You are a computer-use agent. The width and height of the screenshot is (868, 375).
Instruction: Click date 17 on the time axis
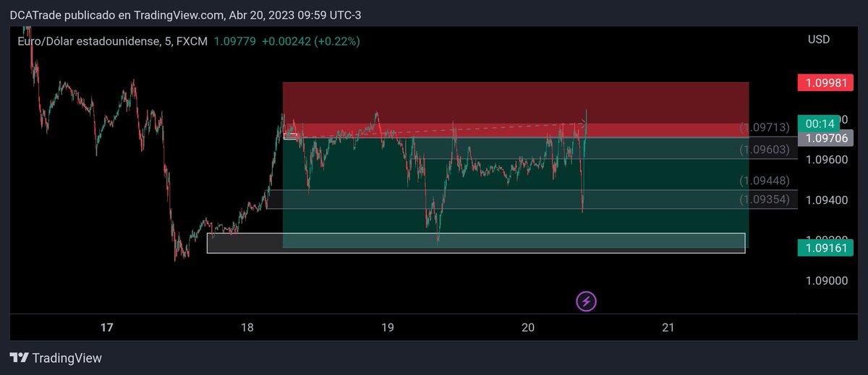[107, 328]
